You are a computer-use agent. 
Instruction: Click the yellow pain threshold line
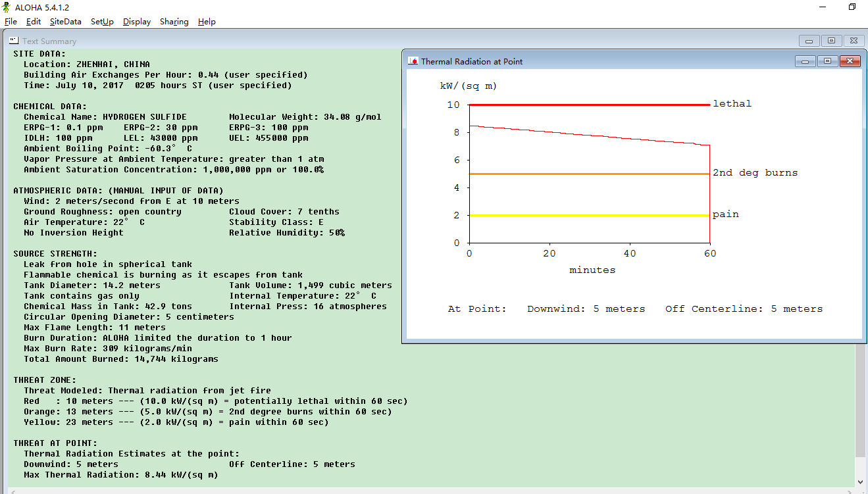point(590,215)
